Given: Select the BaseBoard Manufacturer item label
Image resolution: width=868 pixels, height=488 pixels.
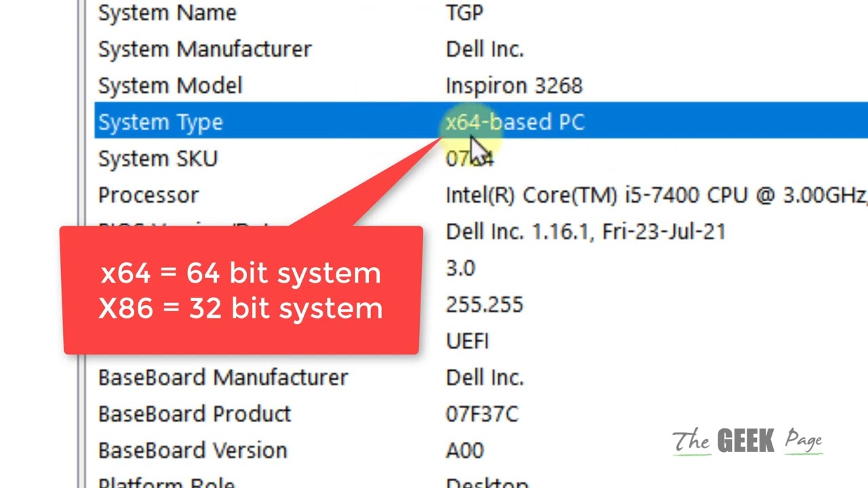Looking at the screenshot, I should [x=223, y=378].
